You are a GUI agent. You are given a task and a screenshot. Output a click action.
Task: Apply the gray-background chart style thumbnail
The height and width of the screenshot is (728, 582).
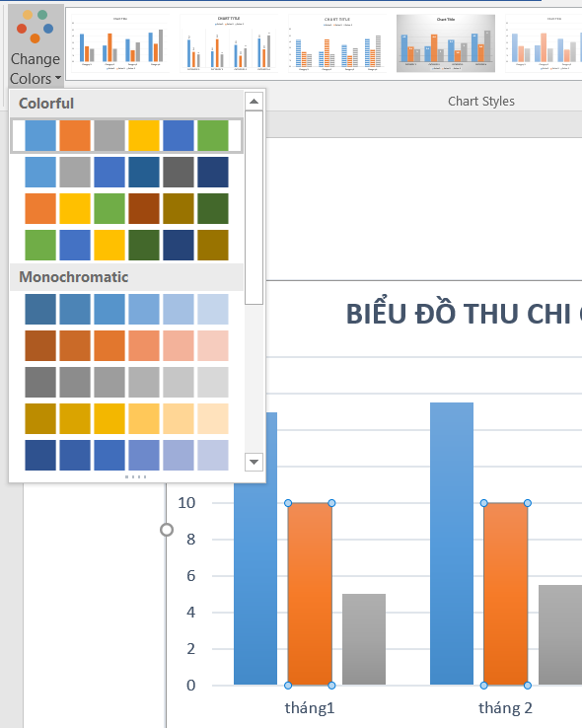446,43
